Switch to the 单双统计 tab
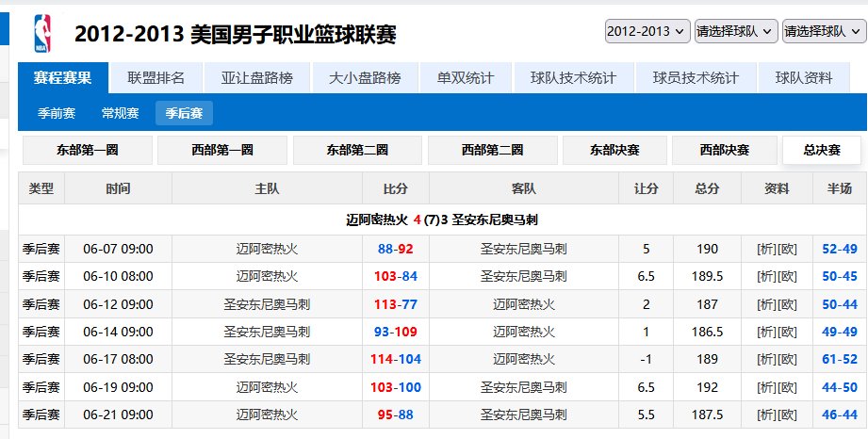This screenshot has width=868, height=439. click(x=466, y=77)
